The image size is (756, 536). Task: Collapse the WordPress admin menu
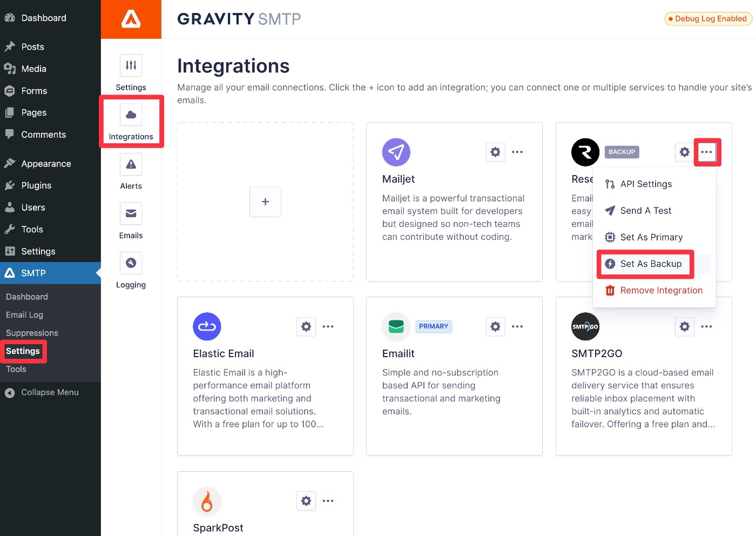click(49, 392)
